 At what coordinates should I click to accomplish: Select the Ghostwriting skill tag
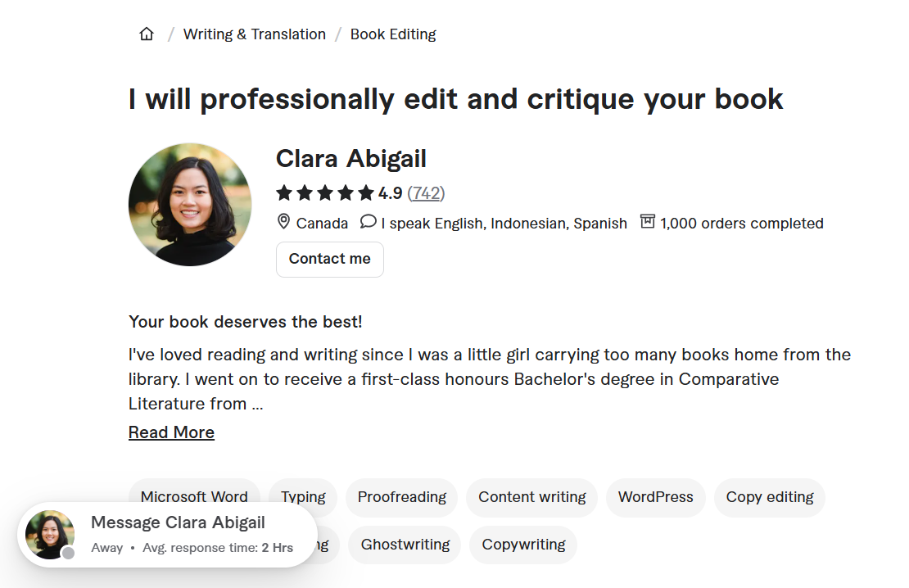coord(405,544)
